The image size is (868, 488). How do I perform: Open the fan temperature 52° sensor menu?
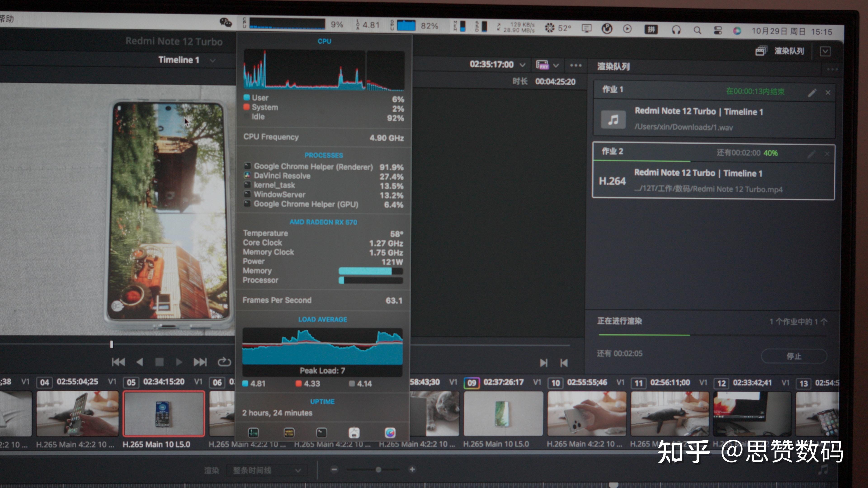point(558,28)
